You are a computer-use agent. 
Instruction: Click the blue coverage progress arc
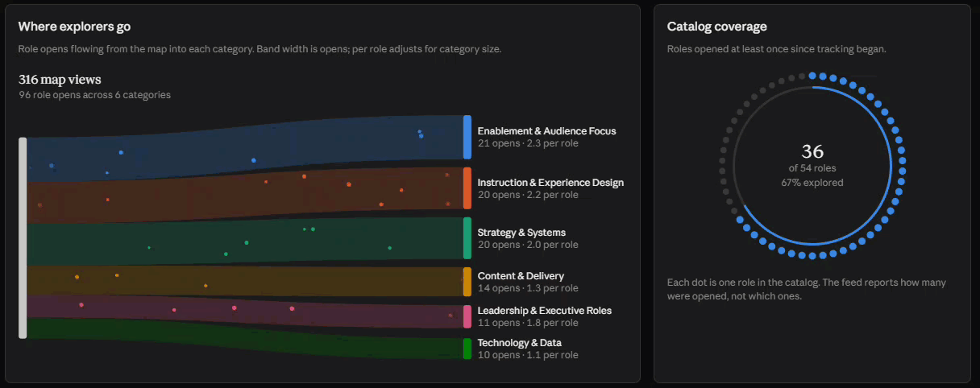tap(889, 165)
